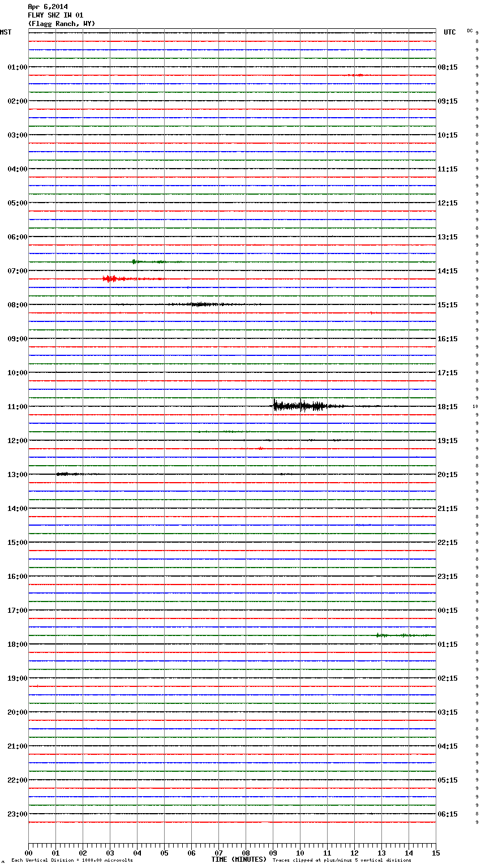Click the (Flagg Ranch, WY) location text

click(62, 24)
